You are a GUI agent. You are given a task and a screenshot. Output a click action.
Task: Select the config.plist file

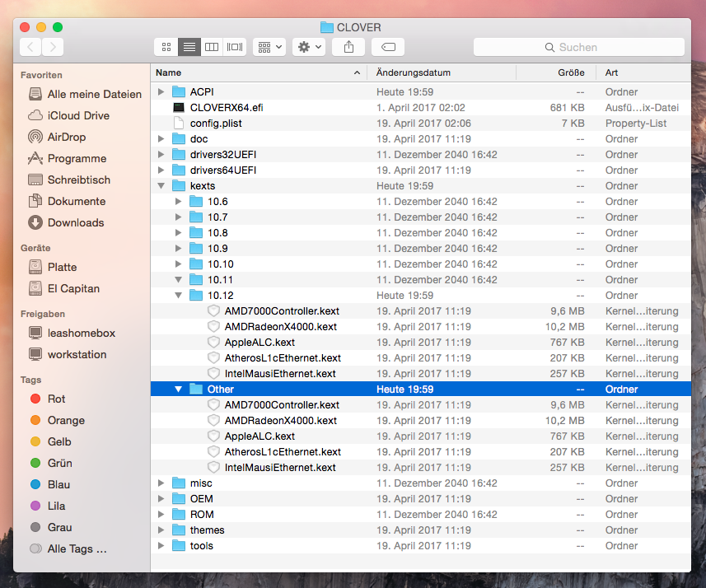point(215,124)
